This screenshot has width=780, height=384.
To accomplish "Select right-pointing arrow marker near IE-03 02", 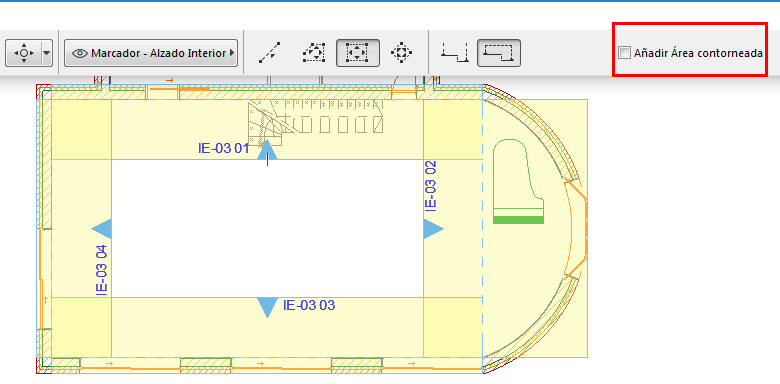I will [x=433, y=229].
